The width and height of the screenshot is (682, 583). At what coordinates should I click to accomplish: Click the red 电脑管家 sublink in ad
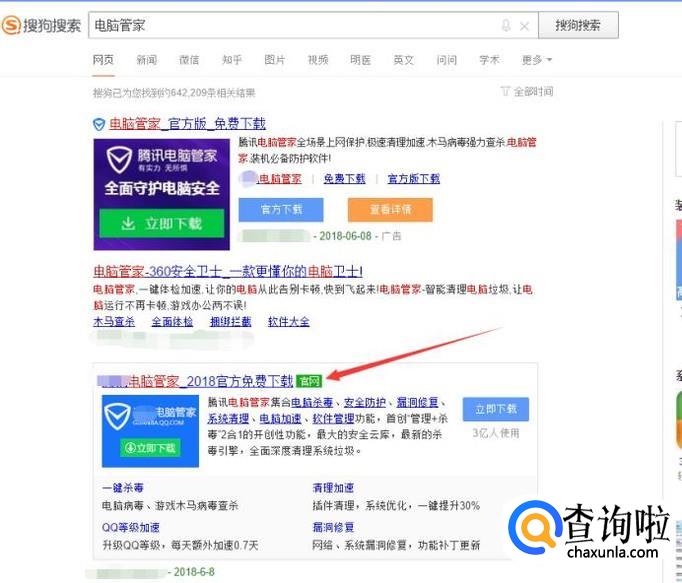click(x=279, y=178)
